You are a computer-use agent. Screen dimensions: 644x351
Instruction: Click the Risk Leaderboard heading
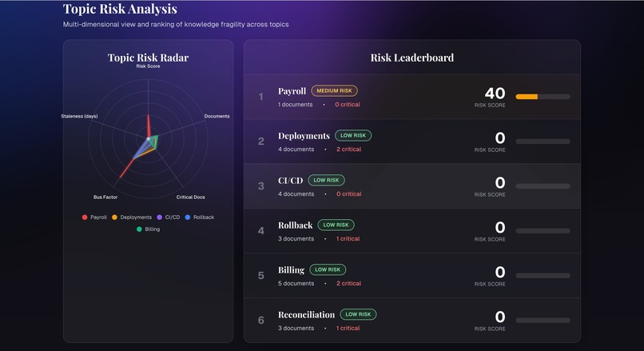(412, 58)
